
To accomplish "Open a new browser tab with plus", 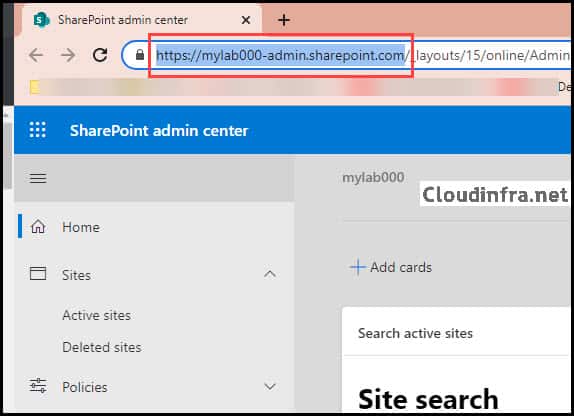I will pyautogui.click(x=284, y=20).
